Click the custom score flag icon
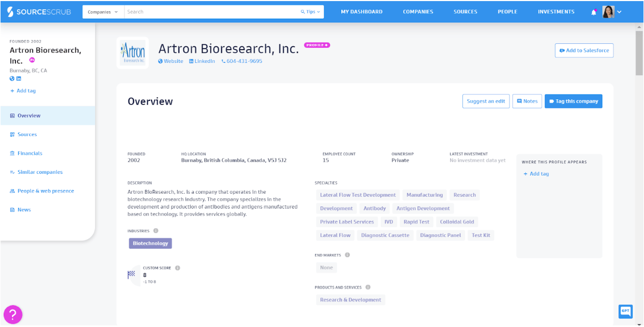Image resolution: width=644 pixels, height=327 pixels. pyautogui.click(x=131, y=275)
